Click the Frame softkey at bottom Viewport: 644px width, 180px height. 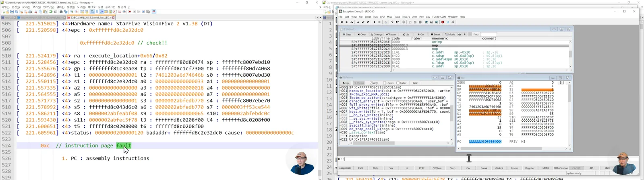[514, 168]
